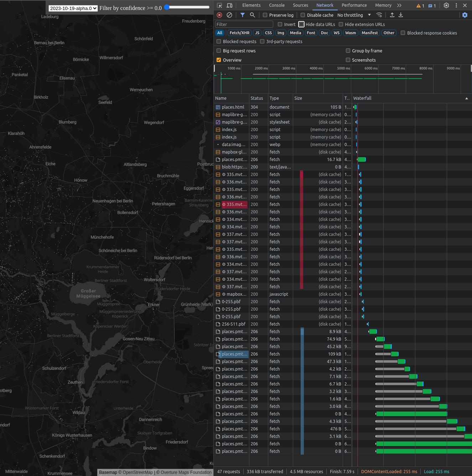The height and width of the screenshot is (476, 472).
Task: Select the places.html request row
Action: [233, 107]
